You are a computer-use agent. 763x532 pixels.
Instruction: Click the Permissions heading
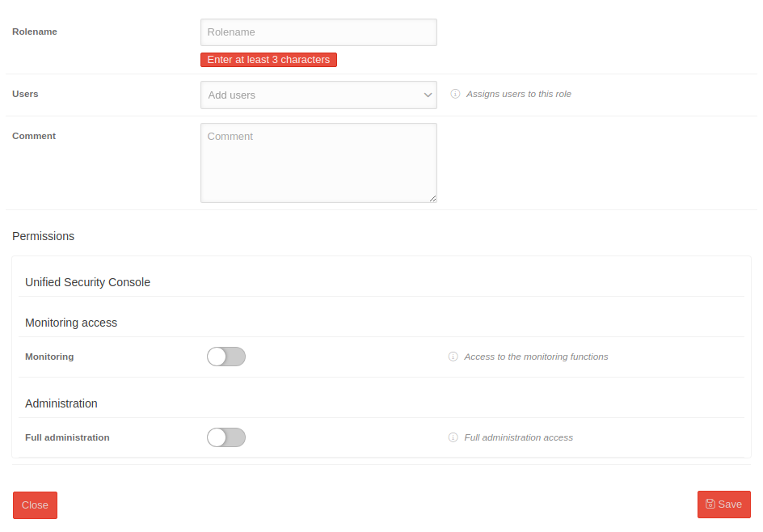(x=43, y=236)
